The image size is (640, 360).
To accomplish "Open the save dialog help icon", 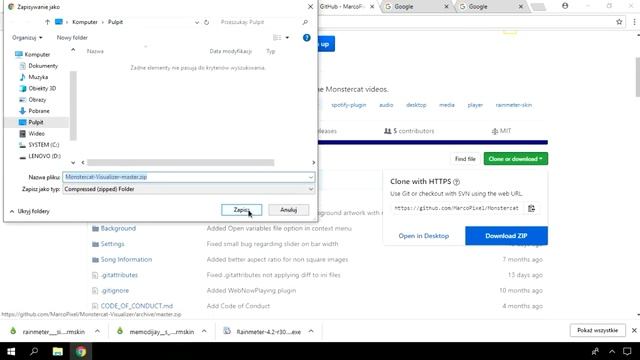I will 307,38.
